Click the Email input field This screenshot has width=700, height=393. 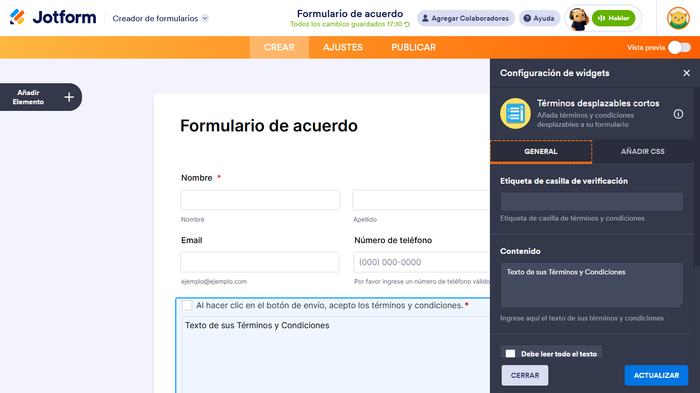260,262
